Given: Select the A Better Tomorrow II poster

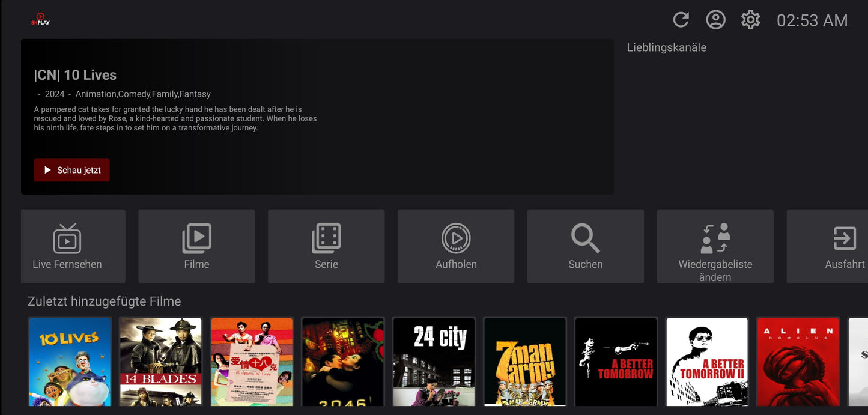Looking at the screenshot, I should pyautogui.click(x=707, y=362).
